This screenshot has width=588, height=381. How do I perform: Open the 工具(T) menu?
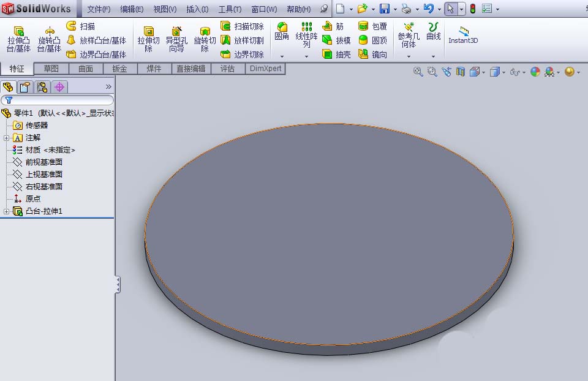[x=230, y=9]
